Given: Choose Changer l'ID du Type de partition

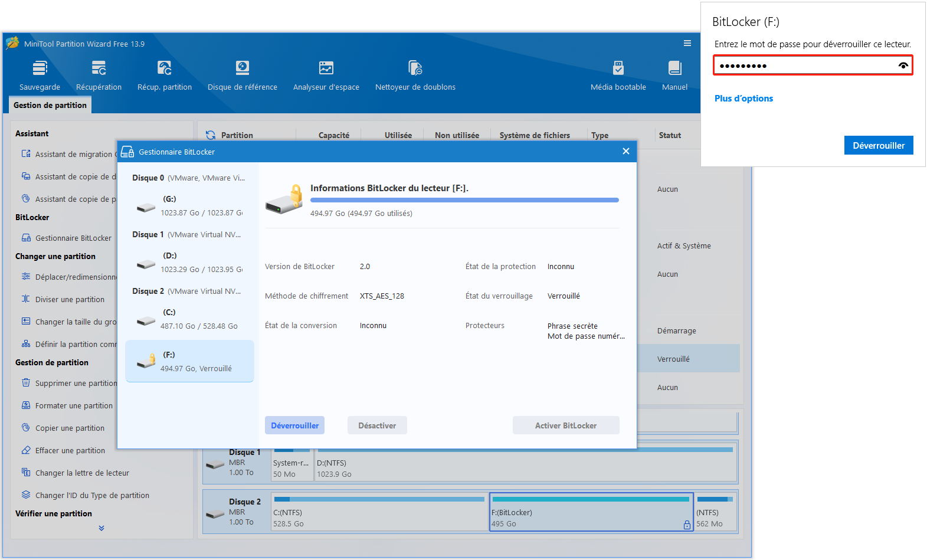Looking at the screenshot, I should point(86,495).
